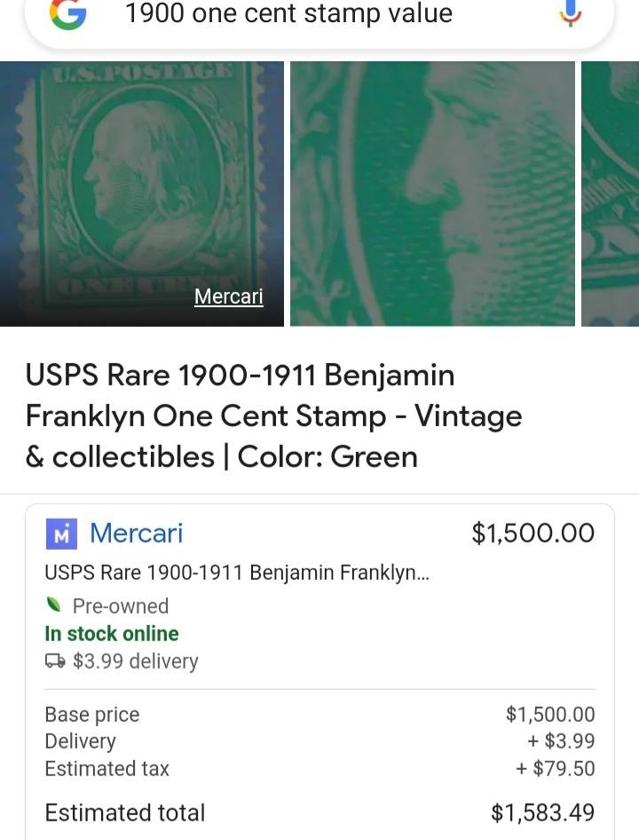Tap the $3.99 delivery text
639x840 pixels.
[135, 662]
